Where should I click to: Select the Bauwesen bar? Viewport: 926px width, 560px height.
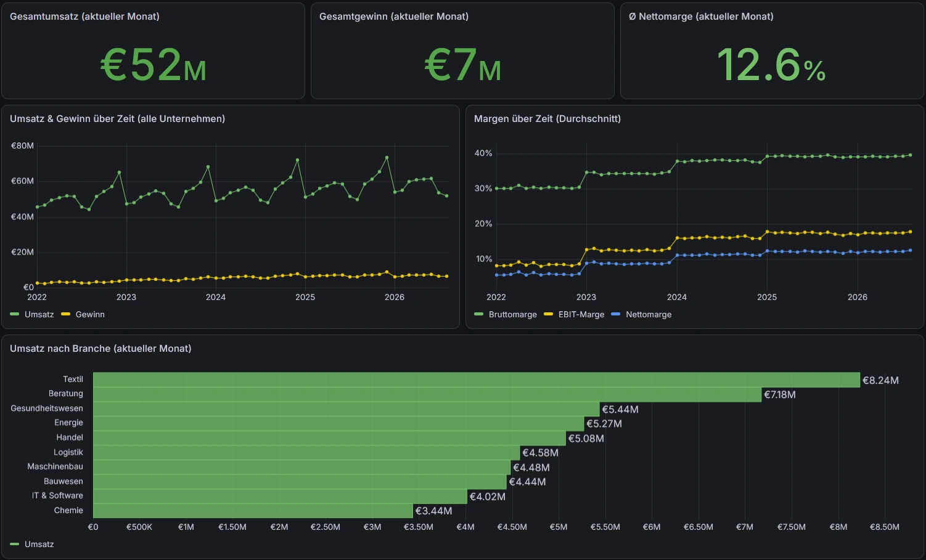click(300, 482)
